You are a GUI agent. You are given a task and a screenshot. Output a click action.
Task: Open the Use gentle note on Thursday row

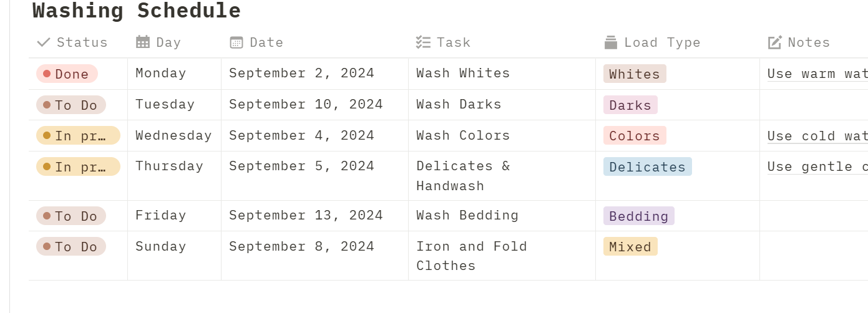[x=817, y=166]
